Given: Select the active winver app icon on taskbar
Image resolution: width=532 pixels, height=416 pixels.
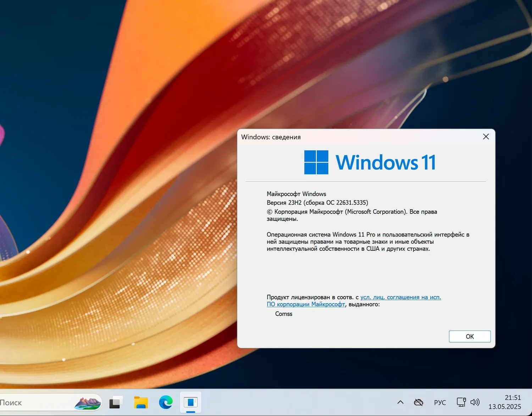Looking at the screenshot, I should [x=190, y=402].
